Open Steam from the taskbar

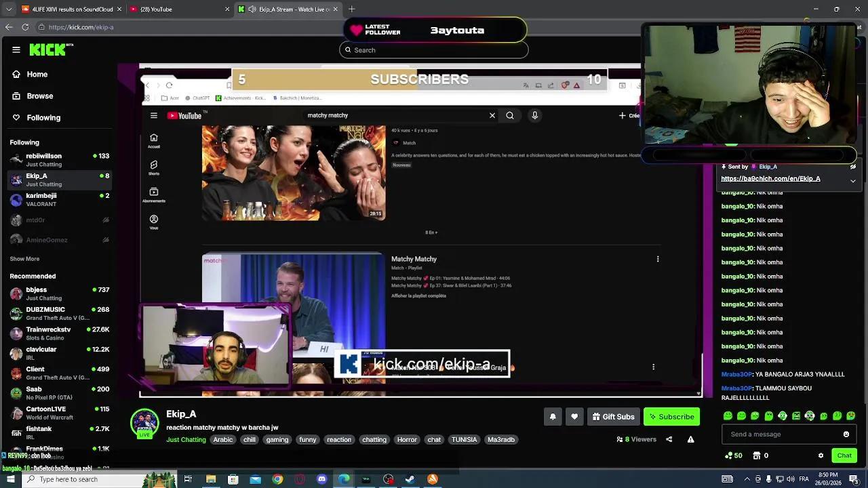(410, 479)
